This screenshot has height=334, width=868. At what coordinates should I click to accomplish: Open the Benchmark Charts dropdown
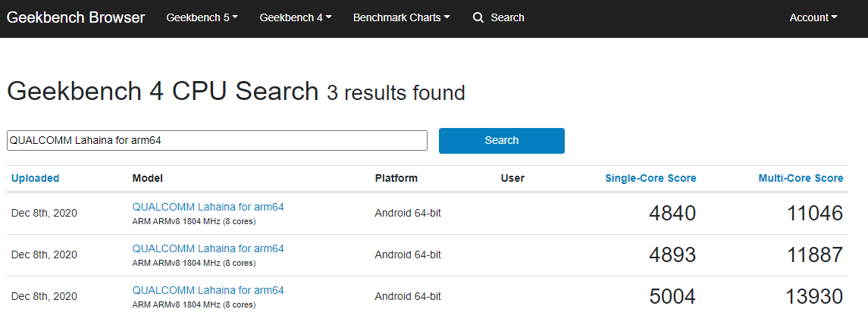pyautogui.click(x=401, y=17)
